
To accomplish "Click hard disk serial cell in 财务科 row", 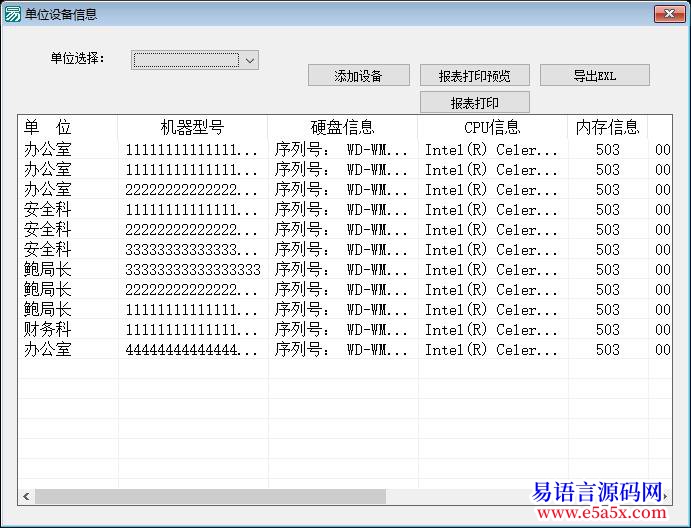I will click(342, 329).
